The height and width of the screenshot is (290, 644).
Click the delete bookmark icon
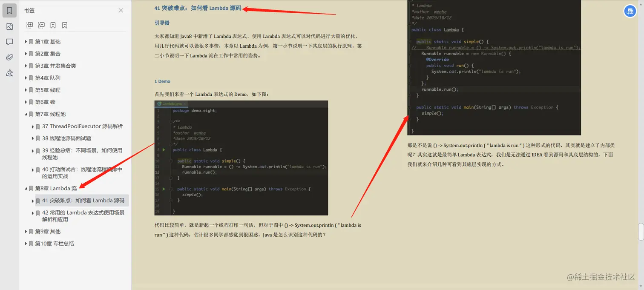coord(65,25)
